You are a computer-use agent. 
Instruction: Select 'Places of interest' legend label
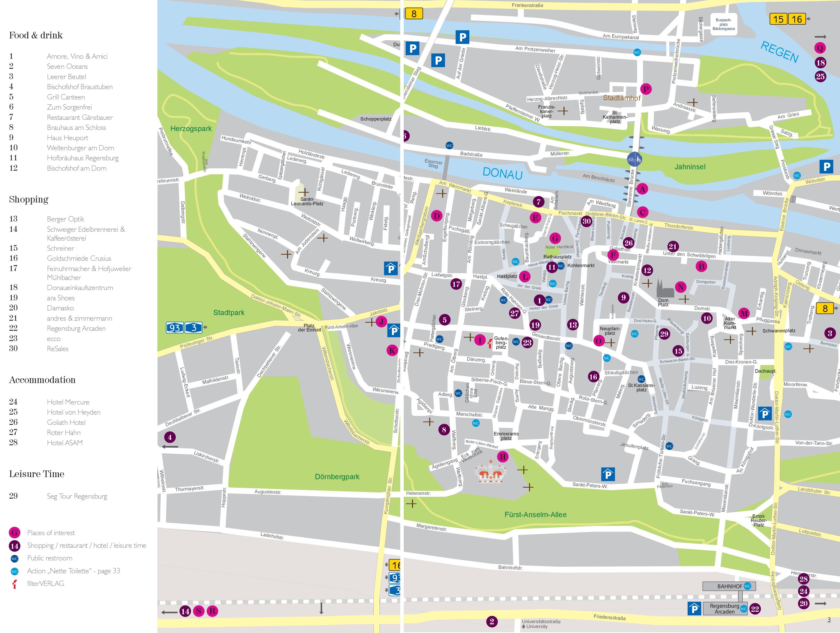(x=51, y=533)
